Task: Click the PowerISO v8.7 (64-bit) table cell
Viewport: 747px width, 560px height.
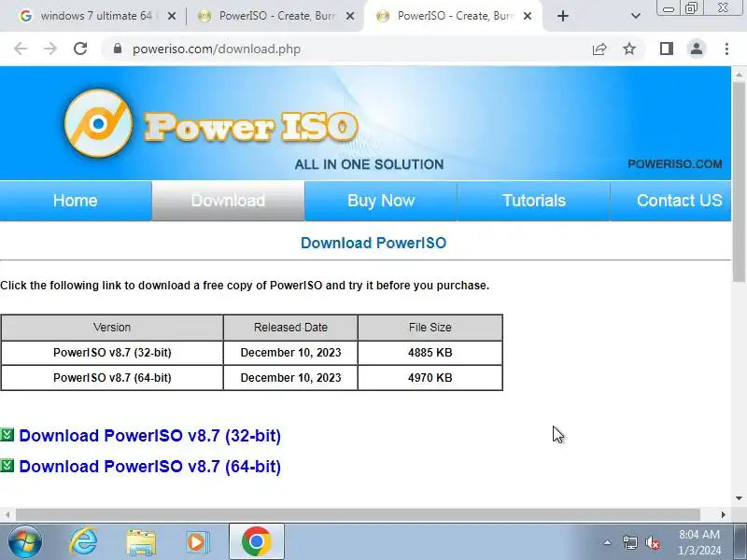Action: 112,378
